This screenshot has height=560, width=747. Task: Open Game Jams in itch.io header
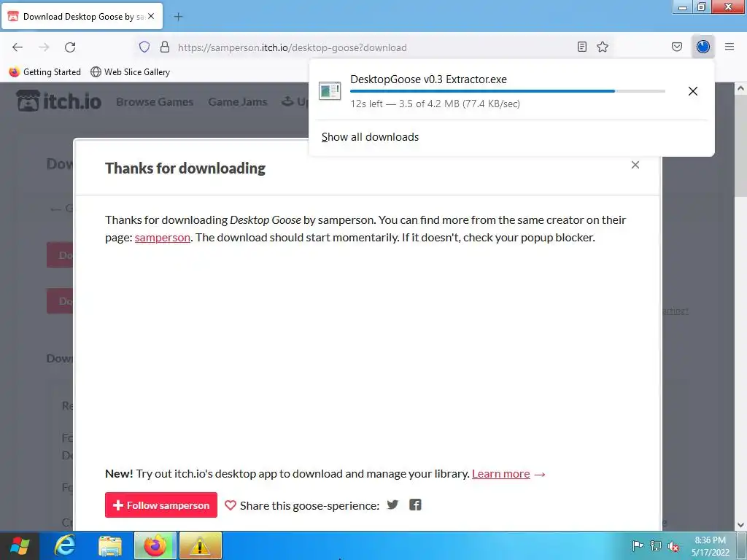[238, 102]
